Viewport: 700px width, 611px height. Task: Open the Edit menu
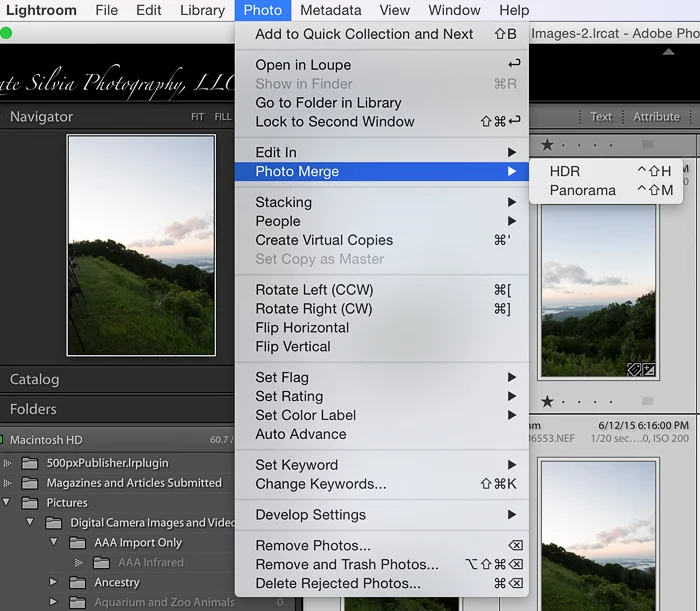pyautogui.click(x=148, y=10)
